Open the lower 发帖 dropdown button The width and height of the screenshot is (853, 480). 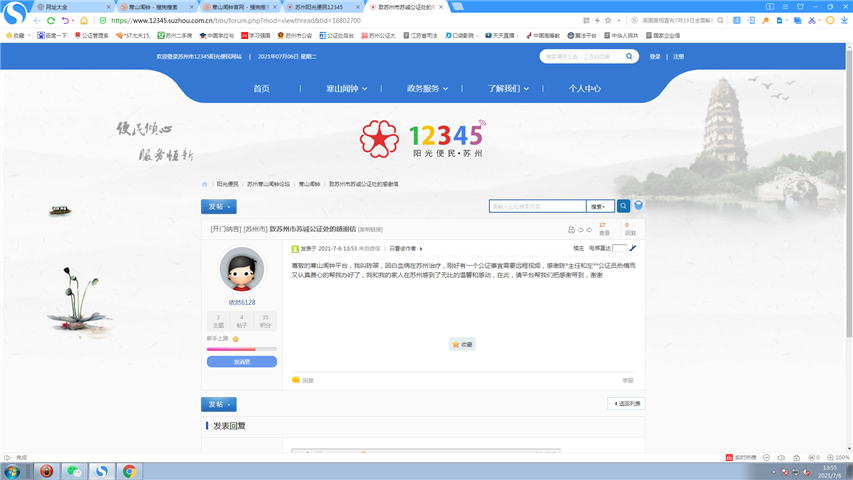pyautogui.click(x=219, y=404)
